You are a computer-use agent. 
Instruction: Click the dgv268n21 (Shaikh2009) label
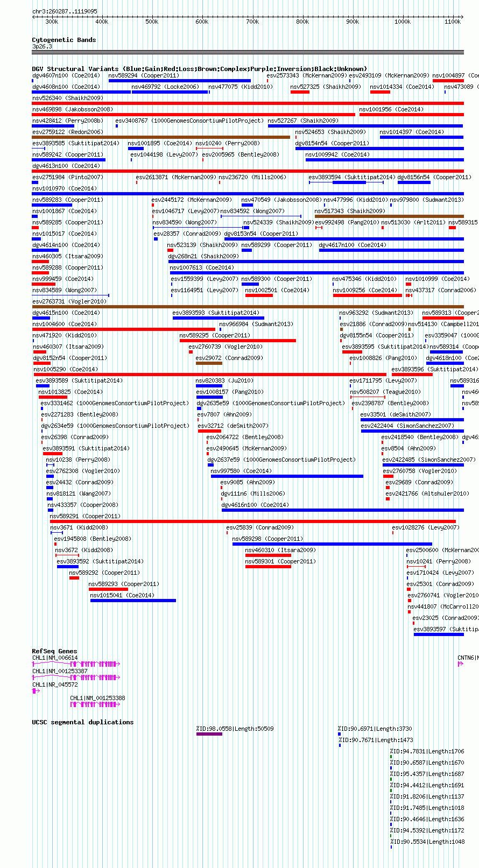tap(203, 256)
